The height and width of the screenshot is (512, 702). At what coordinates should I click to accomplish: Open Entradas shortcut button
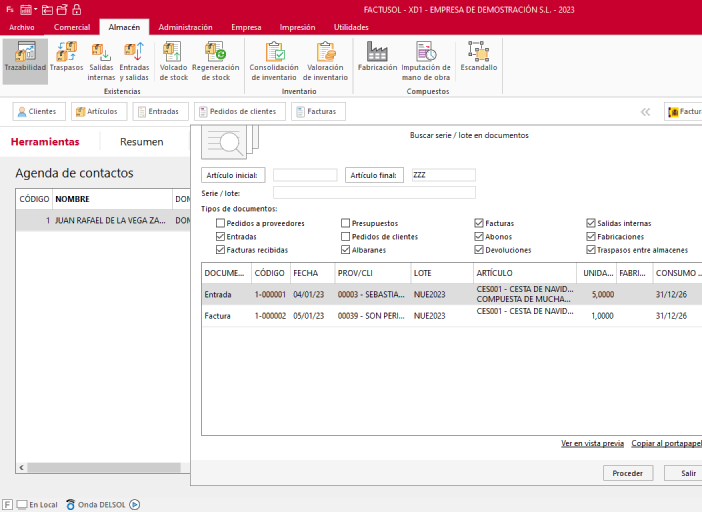click(x=160, y=111)
